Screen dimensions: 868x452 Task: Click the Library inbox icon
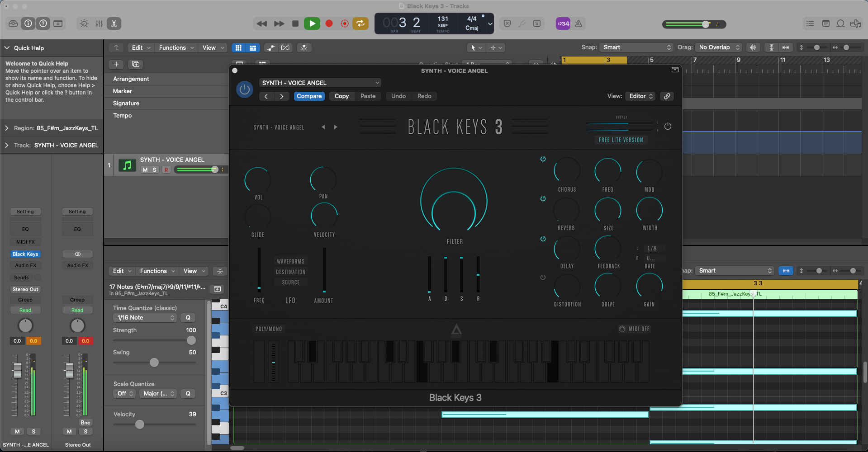[x=13, y=24]
